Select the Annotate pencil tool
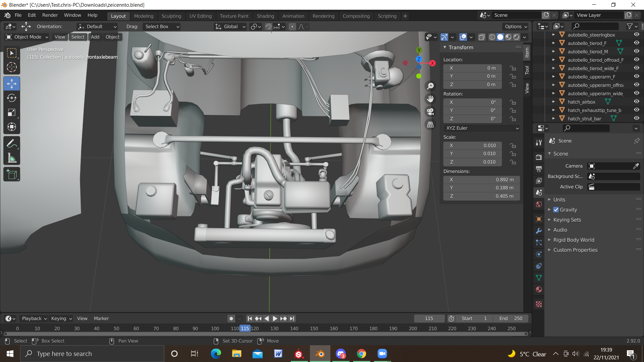 tap(12, 144)
